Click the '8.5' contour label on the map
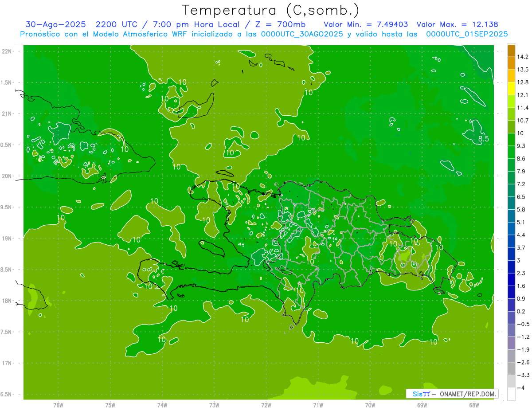The image size is (532, 411). (x=483, y=139)
